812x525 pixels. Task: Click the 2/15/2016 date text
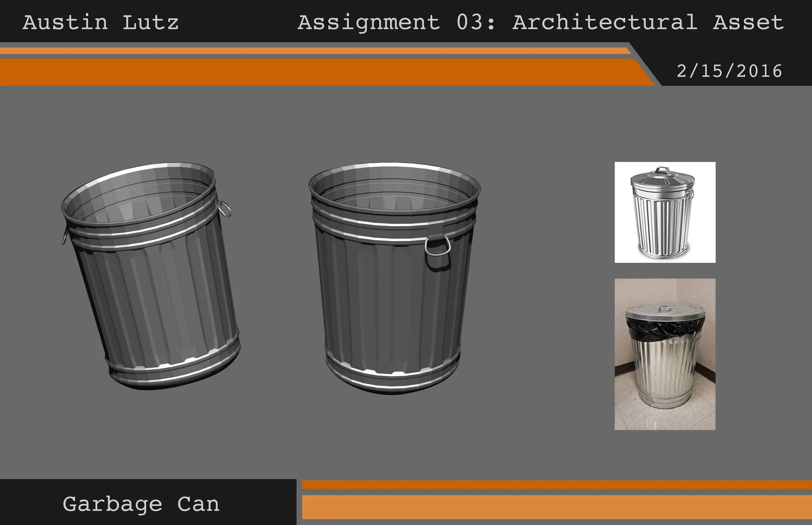click(x=729, y=71)
